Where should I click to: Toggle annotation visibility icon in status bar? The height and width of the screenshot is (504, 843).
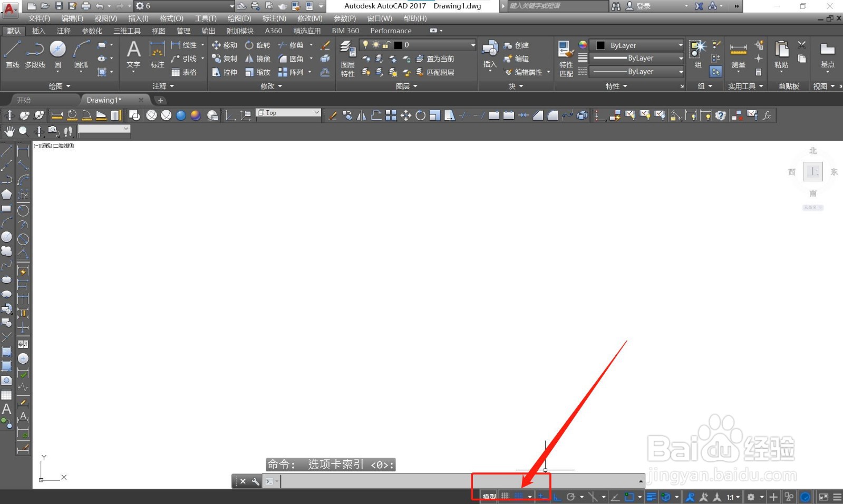coord(690,497)
